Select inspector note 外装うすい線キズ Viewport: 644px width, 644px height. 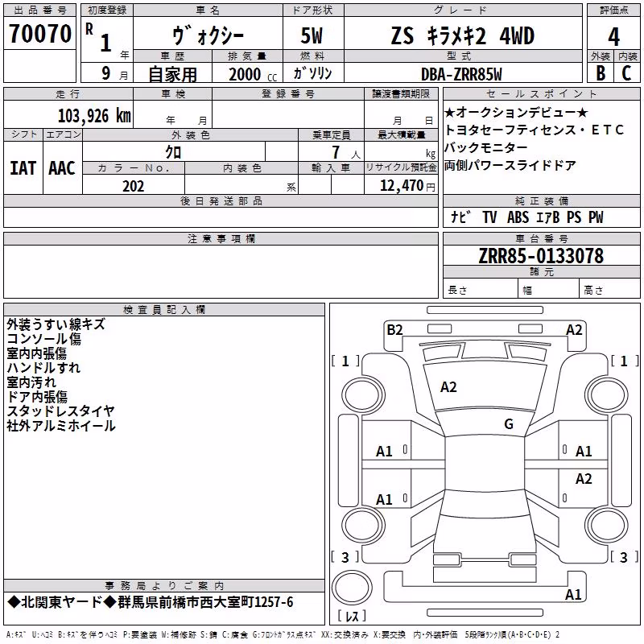tap(56, 324)
